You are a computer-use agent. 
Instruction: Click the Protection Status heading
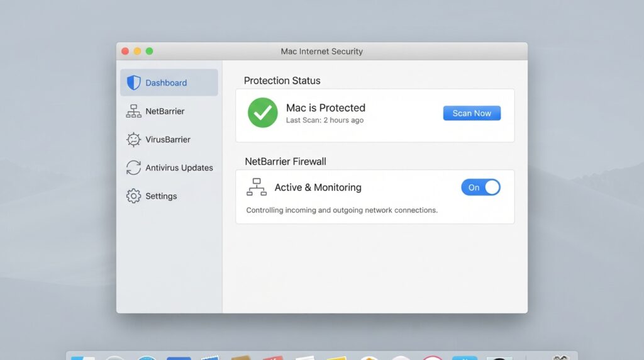point(282,81)
